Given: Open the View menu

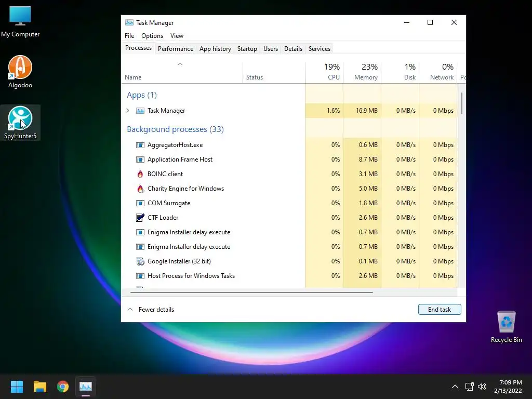Looking at the screenshot, I should (x=177, y=36).
